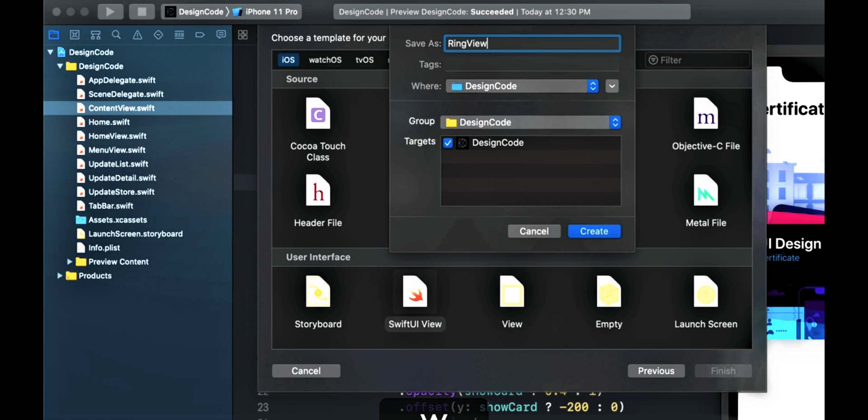Switch to the iOS template tab
This screenshot has width=868, height=420.
(x=288, y=60)
